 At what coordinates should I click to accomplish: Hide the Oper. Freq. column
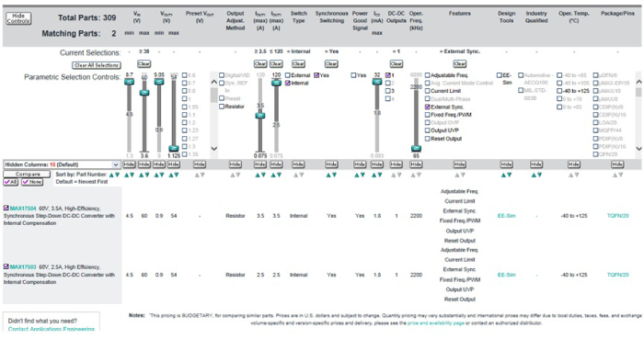click(x=416, y=164)
